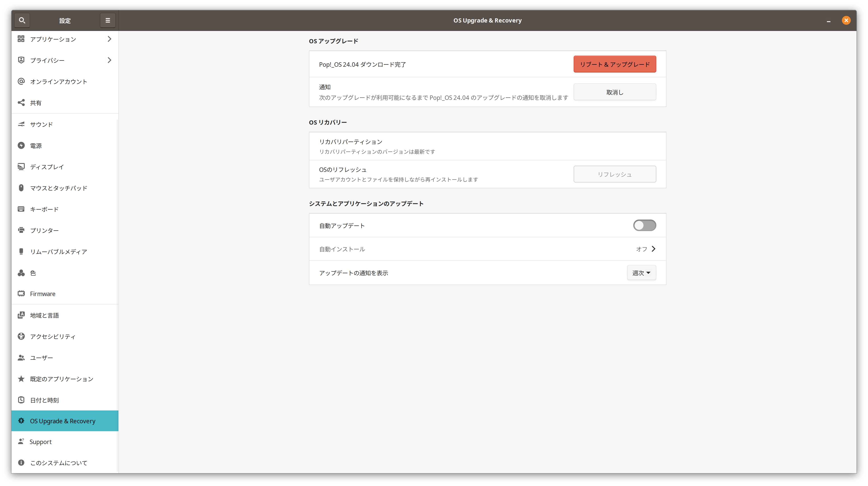The height and width of the screenshot is (486, 868).
Task: Click the search icon in the settings header
Action: point(22,21)
